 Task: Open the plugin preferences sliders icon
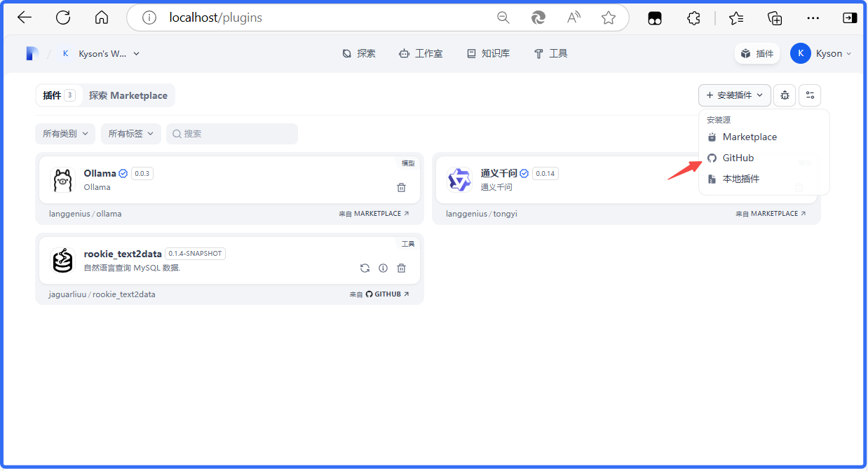810,95
